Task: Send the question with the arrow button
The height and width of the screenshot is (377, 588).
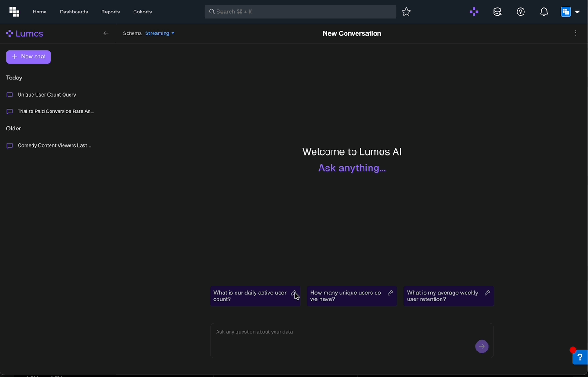Action: (x=482, y=346)
